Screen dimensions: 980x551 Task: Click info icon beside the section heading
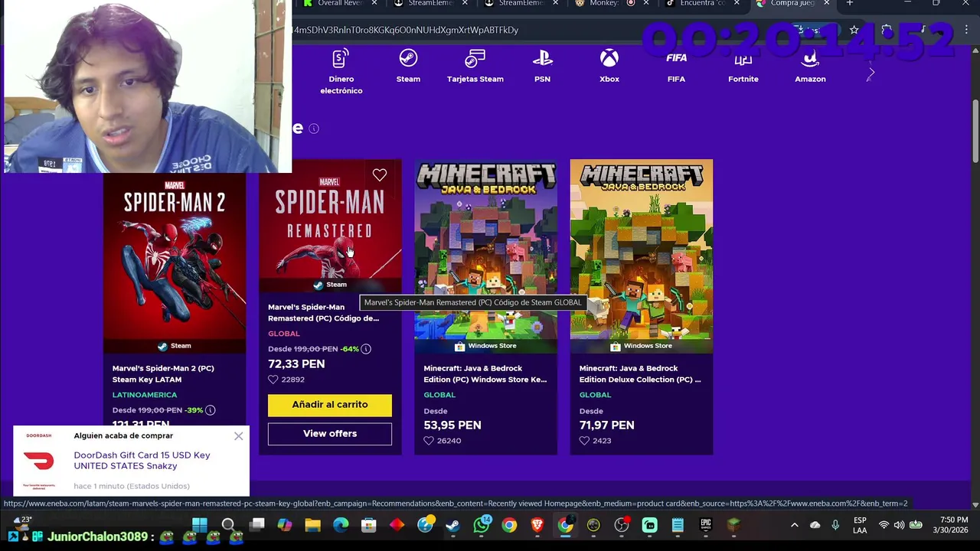[314, 129]
